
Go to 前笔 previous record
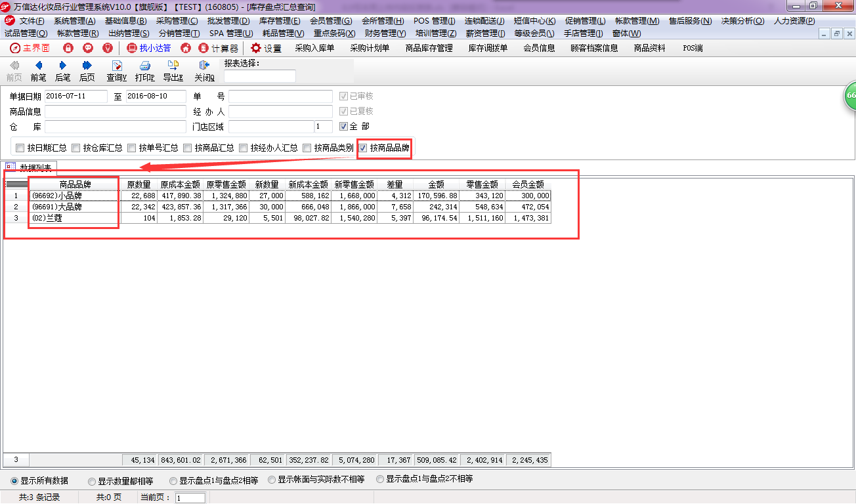pos(38,71)
